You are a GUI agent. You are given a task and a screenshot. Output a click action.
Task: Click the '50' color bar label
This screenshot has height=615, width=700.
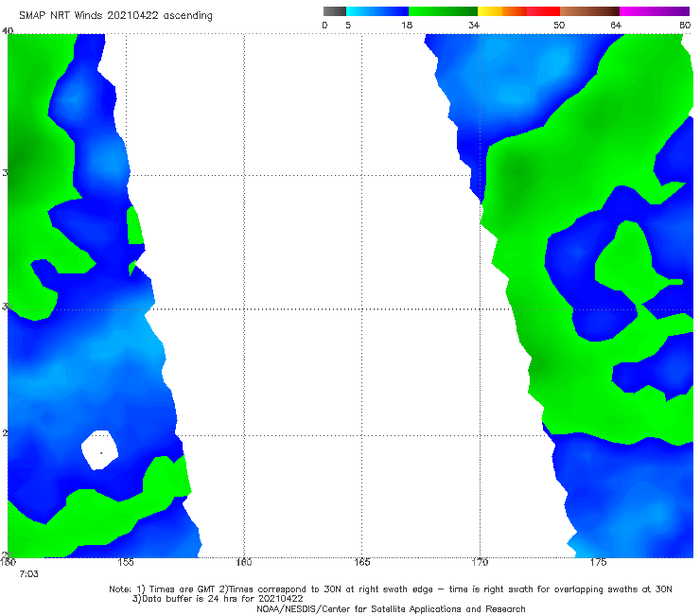[x=559, y=26]
